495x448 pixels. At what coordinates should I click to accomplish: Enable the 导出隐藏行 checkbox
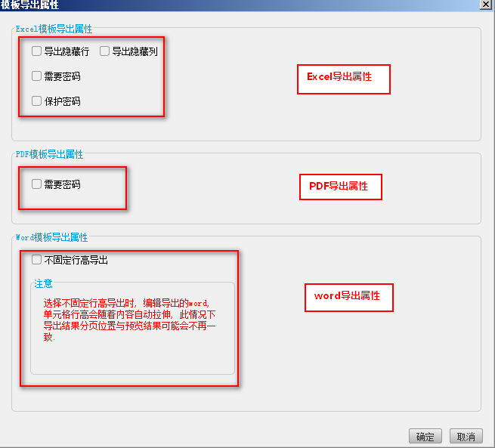tap(36, 51)
